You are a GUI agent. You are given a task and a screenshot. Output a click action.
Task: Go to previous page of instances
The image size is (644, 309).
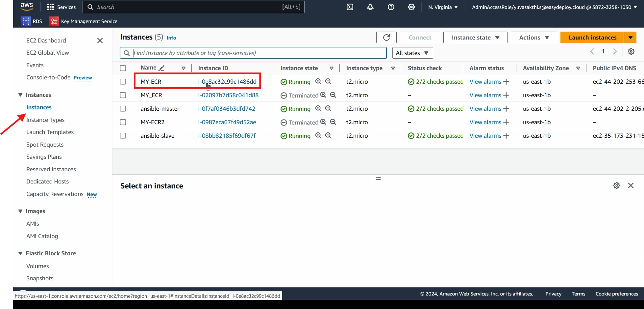(592, 51)
